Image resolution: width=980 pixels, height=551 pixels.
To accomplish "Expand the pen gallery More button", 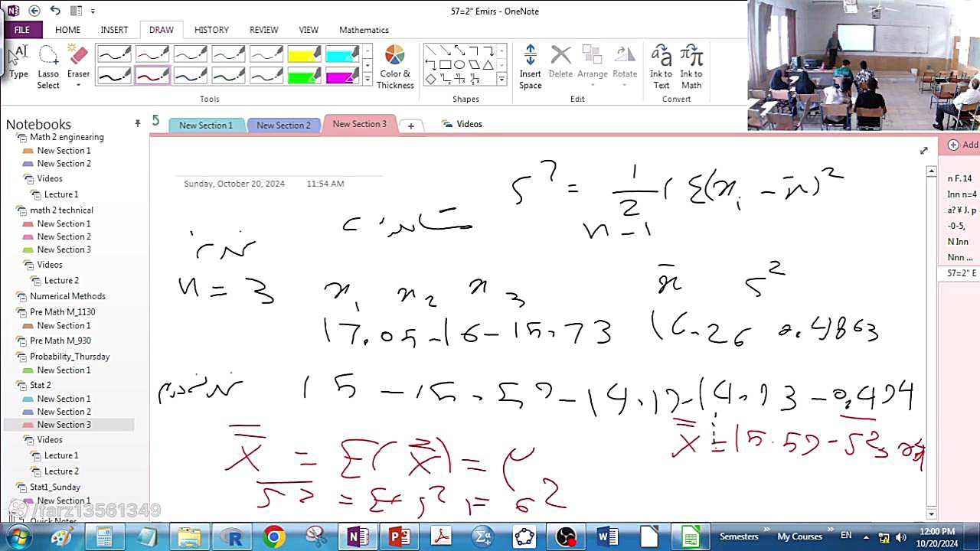I will pos(367,79).
